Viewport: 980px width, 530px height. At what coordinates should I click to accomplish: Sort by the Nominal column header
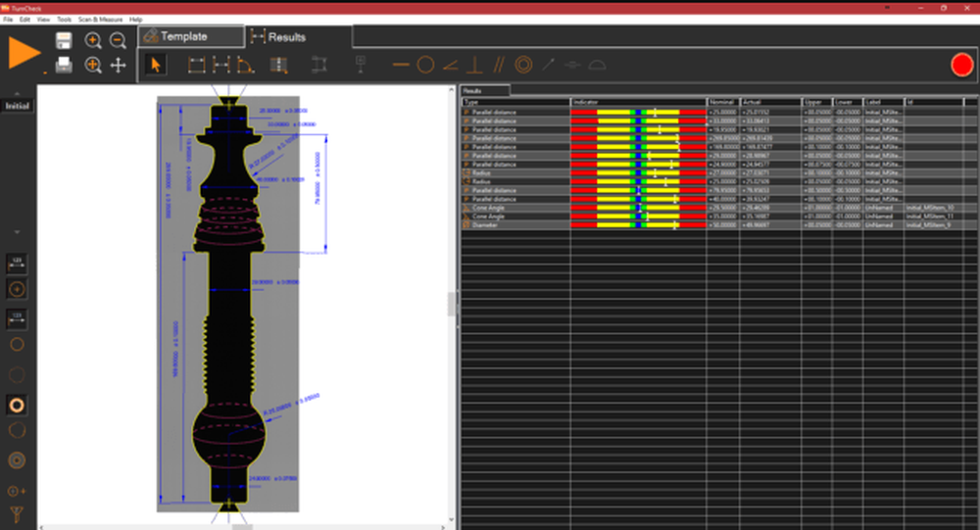(723, 102)
